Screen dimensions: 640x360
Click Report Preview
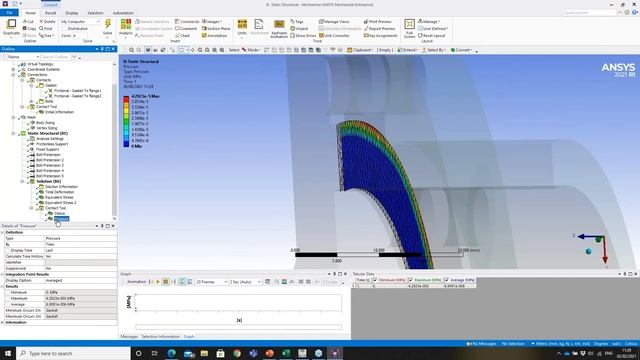pyautogui.click(x=379, y=29)
